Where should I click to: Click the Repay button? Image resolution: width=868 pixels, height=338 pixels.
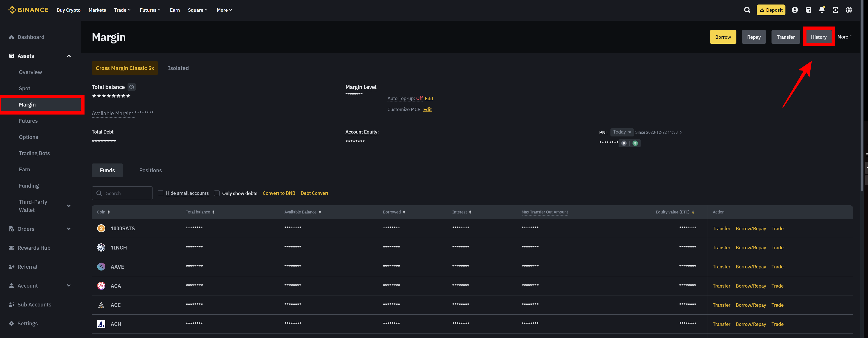tap(754, 37)
